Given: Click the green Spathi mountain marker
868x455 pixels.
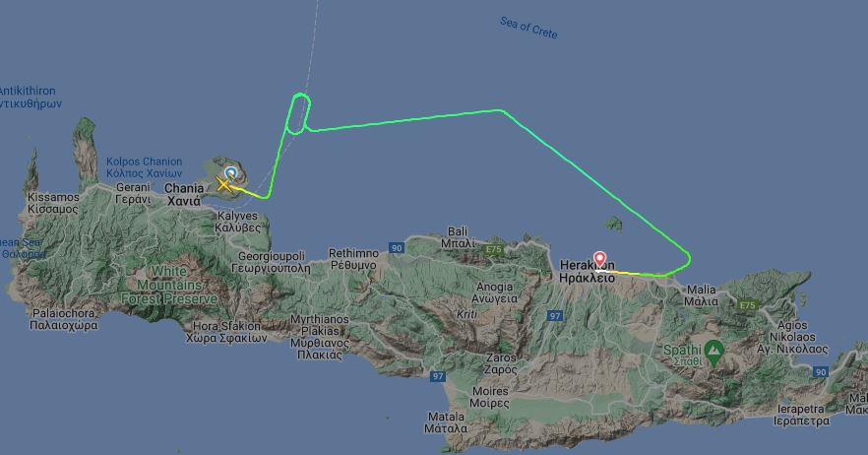Looking at the screenshot, I should coord(714,353).
